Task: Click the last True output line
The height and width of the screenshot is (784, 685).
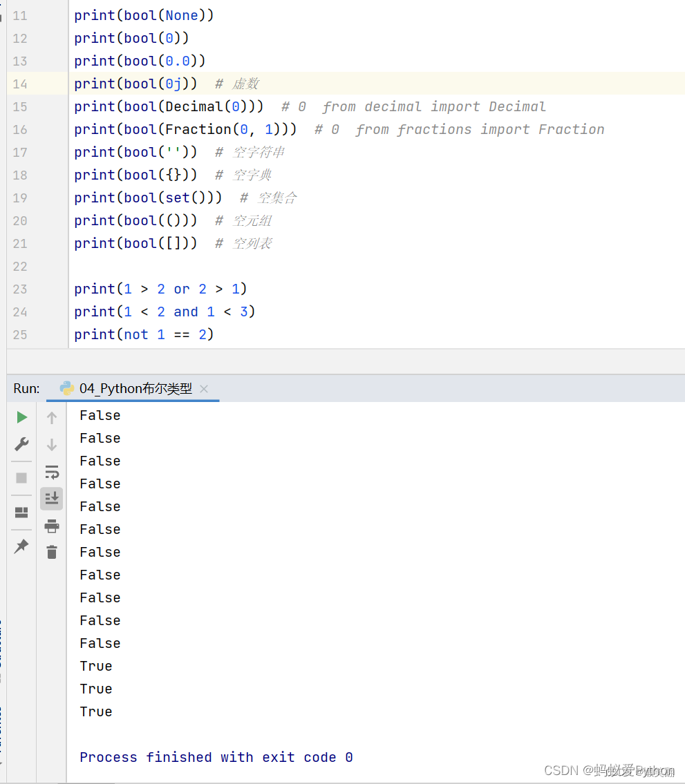Action: coord(95,711)
